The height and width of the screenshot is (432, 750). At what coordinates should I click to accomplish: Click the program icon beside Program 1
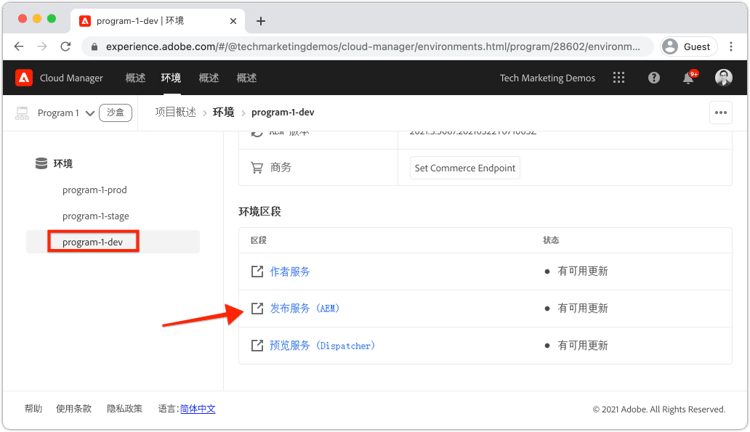pyautogui.click(x=22, y=113)
